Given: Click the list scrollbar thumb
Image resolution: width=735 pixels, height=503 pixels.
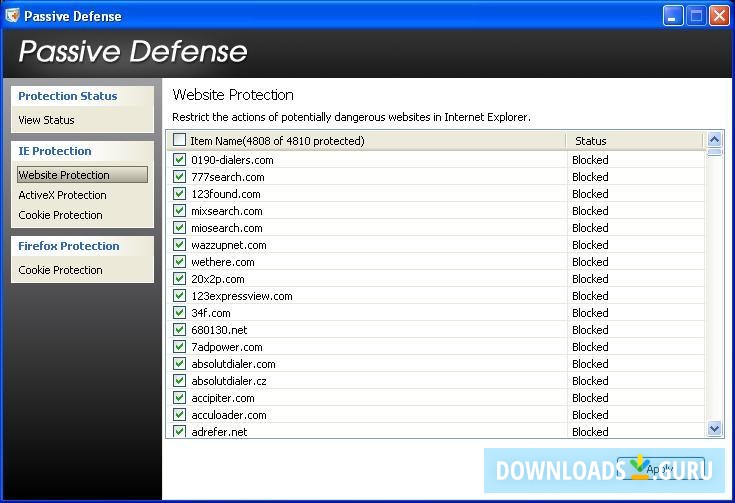Looking at the screenshot, I should pos(714,152).
